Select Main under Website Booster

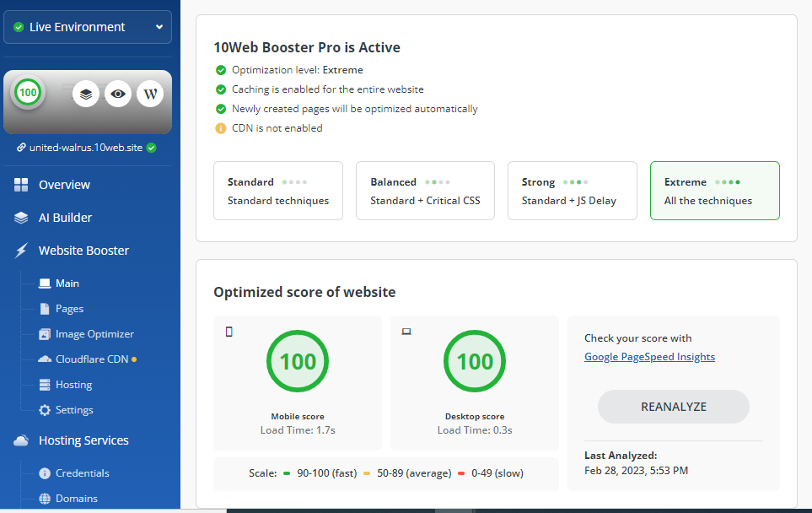pyautogui.click(x=67, y=283)
